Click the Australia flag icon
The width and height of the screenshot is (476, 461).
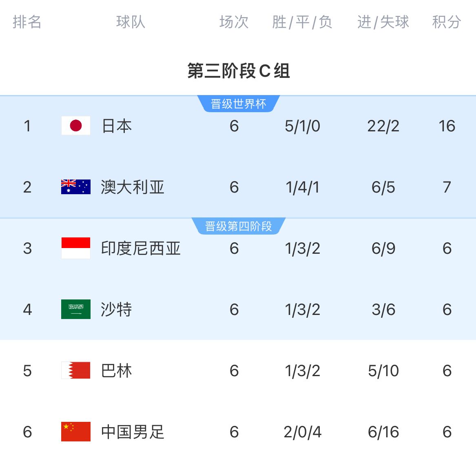(x=75, y=187)
